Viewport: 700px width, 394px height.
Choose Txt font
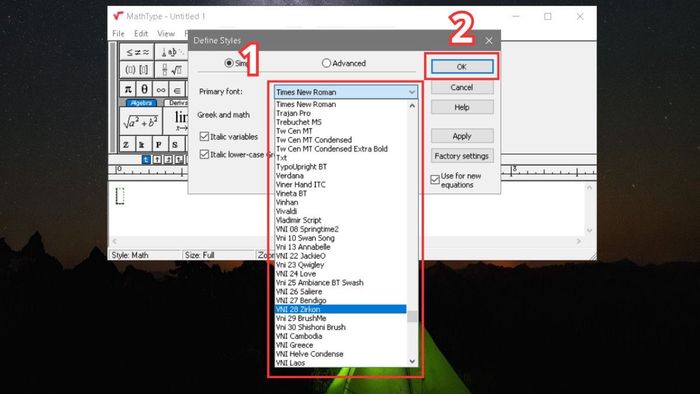341,158
